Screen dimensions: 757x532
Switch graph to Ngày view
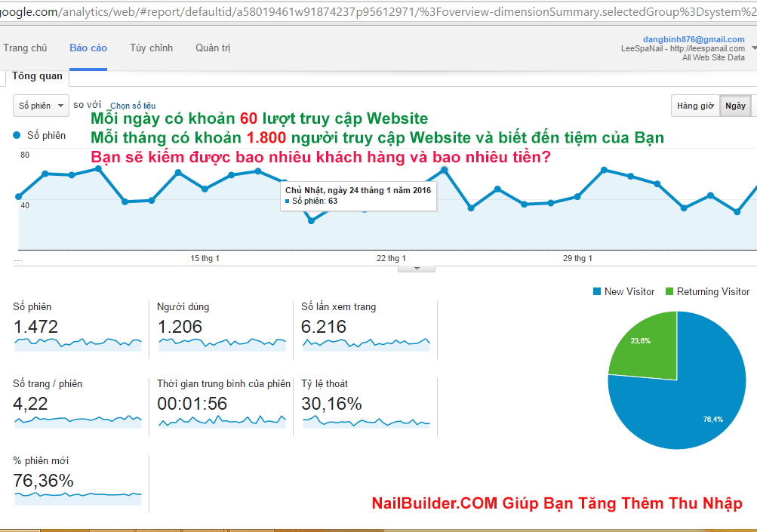click(735, 106)
